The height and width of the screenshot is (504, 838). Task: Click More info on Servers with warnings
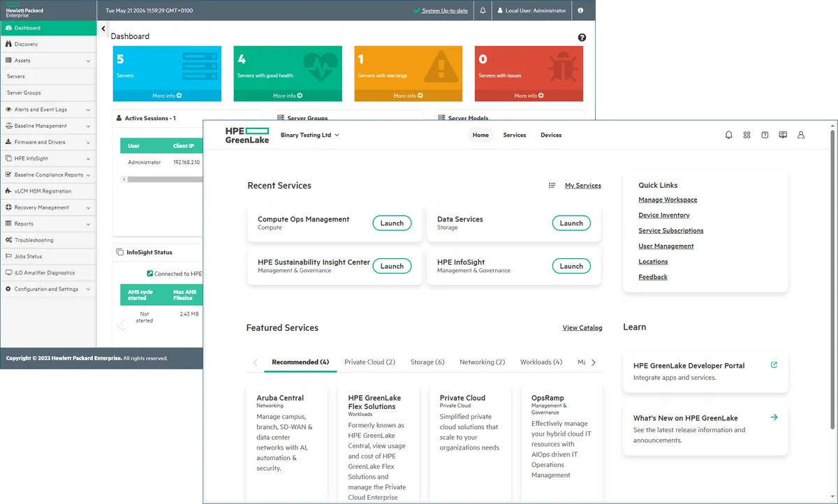click(409, 96)
